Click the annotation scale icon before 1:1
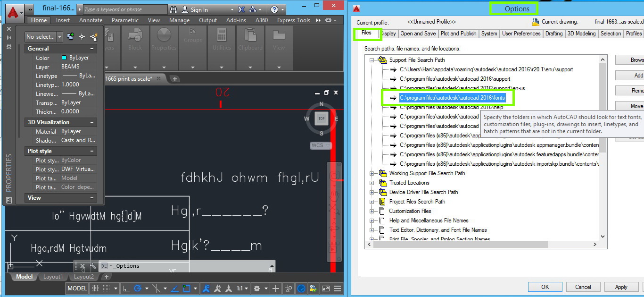 point(229,289)
